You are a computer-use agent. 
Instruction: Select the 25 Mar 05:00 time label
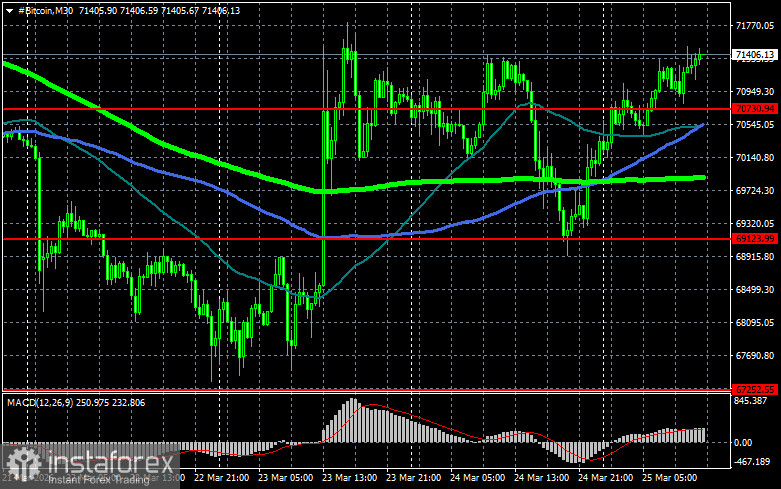(669, 478)
